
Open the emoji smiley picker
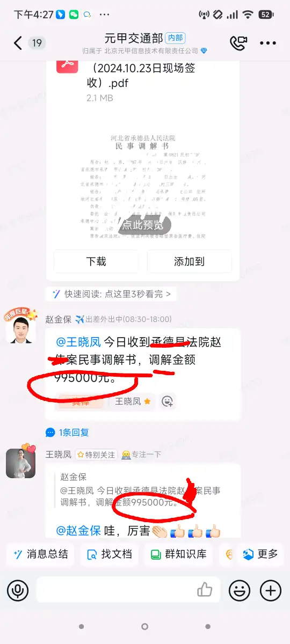click(x=239, y=590)
